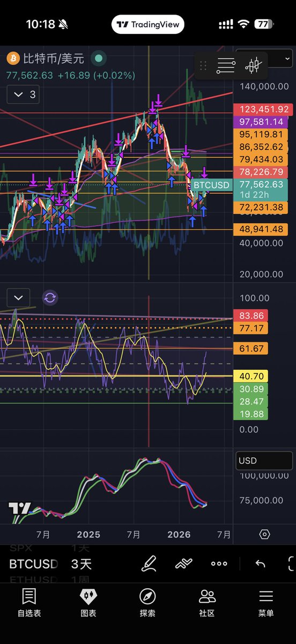Collapse the legend showing 3 indicators
This screenshot has width=296, height=644.
24,94
